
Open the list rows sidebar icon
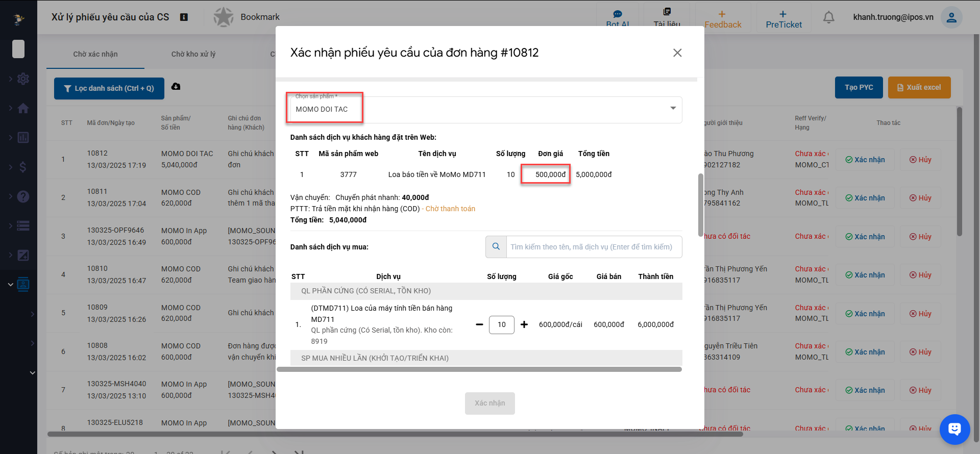tap(23, 225)
